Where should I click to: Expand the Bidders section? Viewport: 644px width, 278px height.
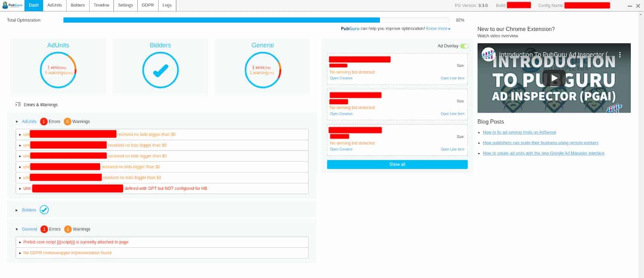coord(17,210)
